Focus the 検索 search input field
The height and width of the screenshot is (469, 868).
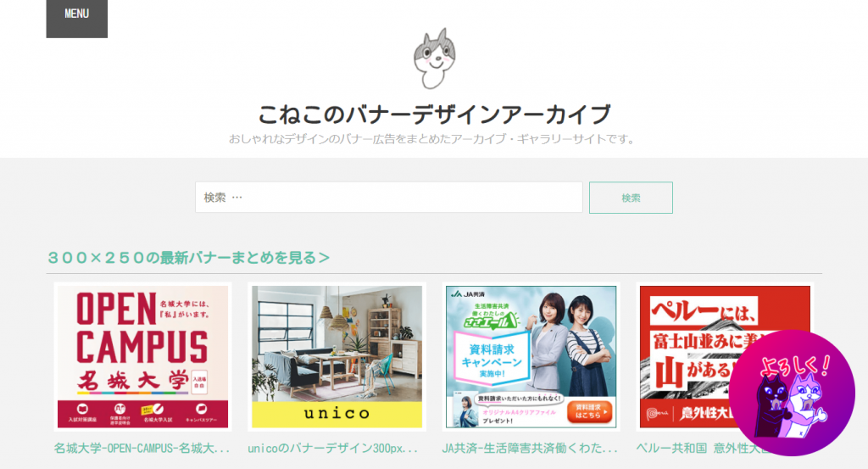pos(388,197)
